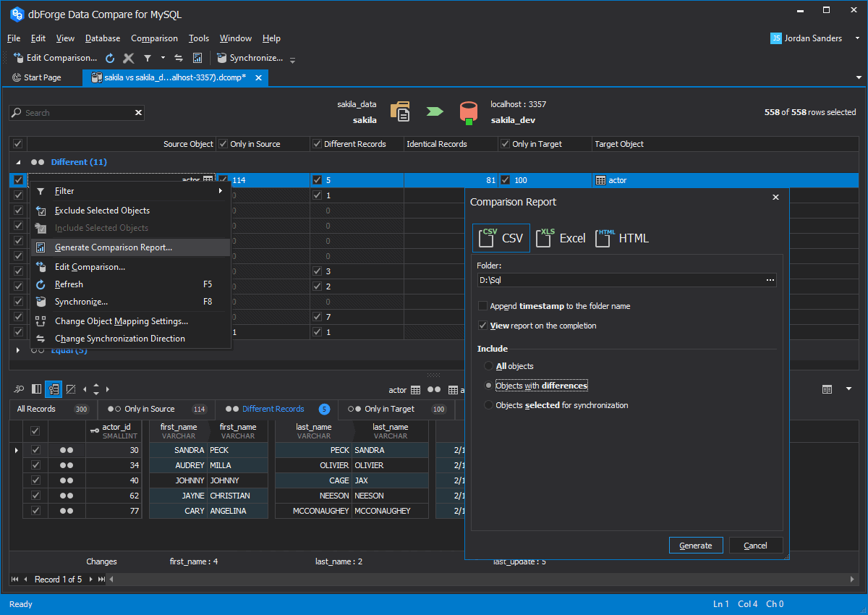The image size is (868, 615).
Task: Close the Comparison Report dialog
Action: coord(775,197)
